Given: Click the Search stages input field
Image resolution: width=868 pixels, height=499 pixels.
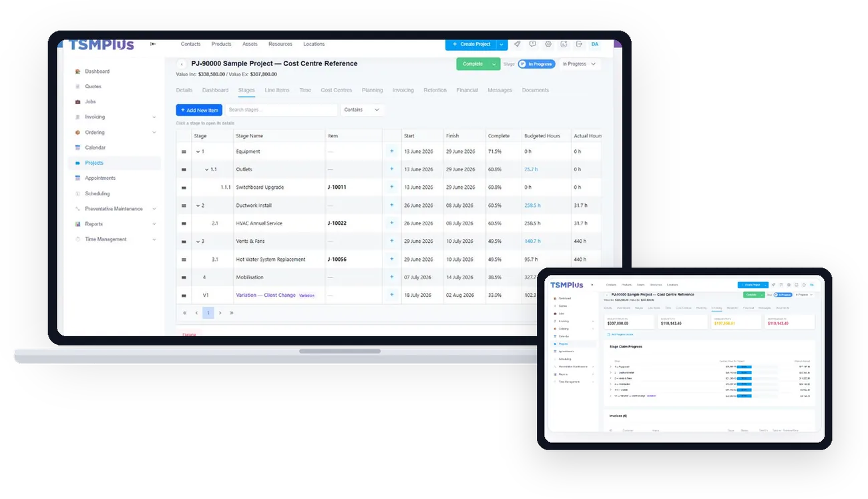Looking at the screenshot, I should (281, 110).
